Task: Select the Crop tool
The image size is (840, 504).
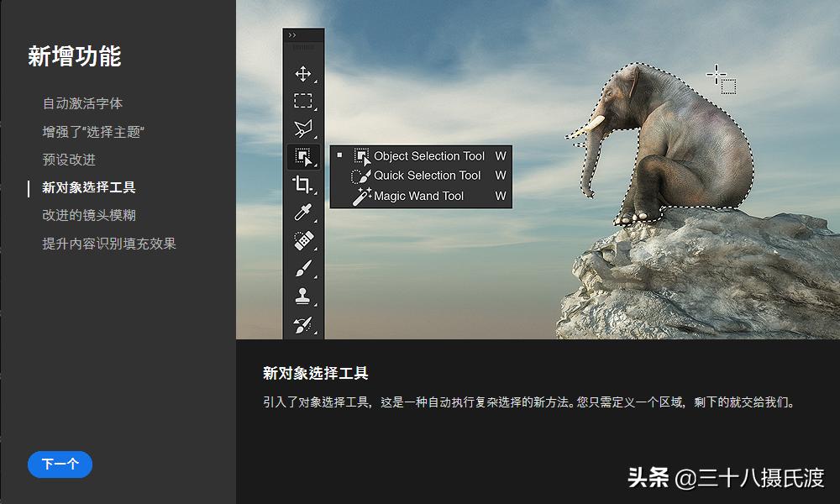Action: click(x=304, y=185)
